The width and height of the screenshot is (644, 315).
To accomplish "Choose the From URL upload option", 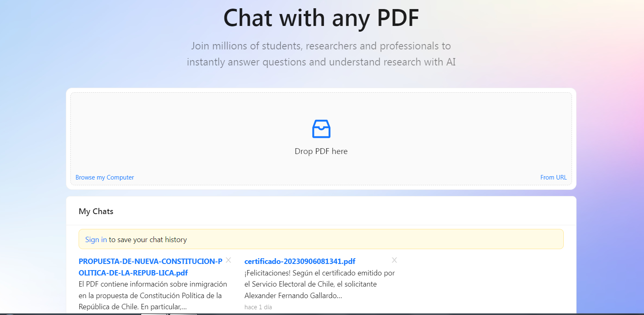I will (x=553, y=177).
